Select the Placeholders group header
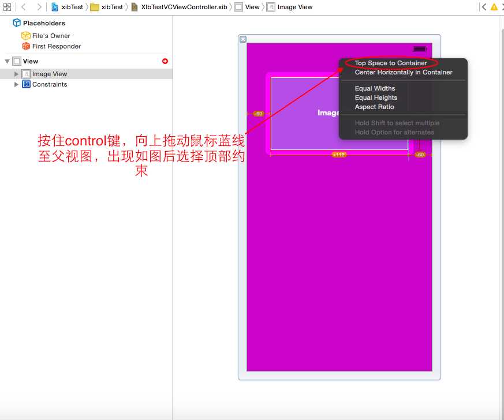 [44, 23]
